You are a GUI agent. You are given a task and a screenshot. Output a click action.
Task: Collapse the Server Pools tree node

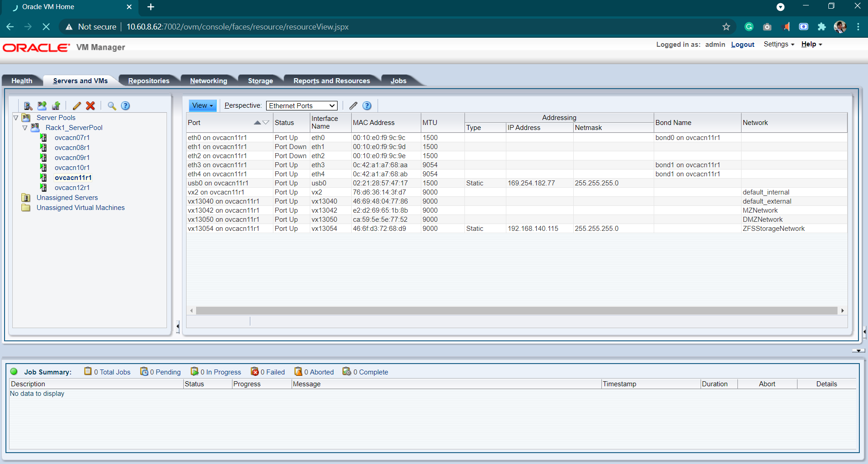pos(16,118)
